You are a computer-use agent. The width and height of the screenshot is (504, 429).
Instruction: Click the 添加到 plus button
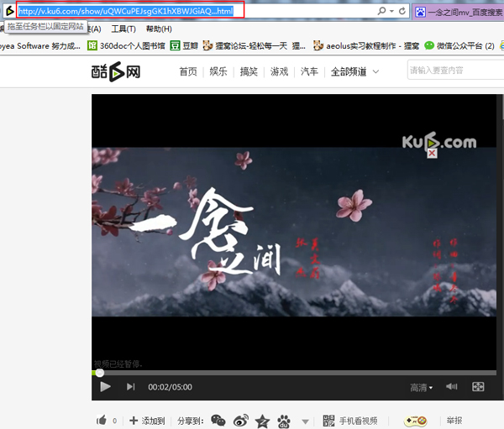click(147, 421)
